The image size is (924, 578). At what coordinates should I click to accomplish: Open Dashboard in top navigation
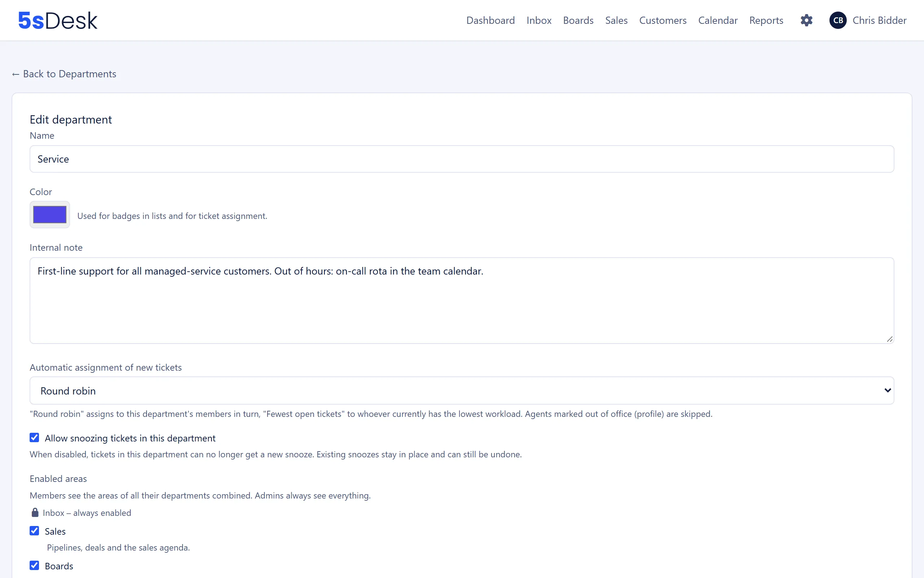490,20
